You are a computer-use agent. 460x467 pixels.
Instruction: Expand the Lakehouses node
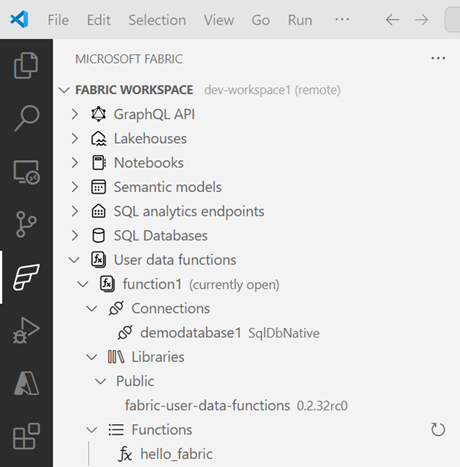pos(75,139)
